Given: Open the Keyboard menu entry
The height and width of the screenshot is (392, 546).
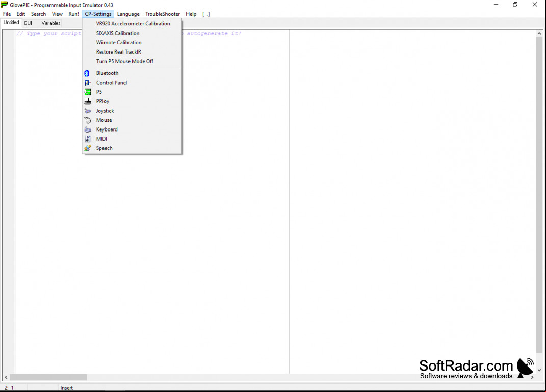Looking at the screenshot, I should tap(133, 129).
